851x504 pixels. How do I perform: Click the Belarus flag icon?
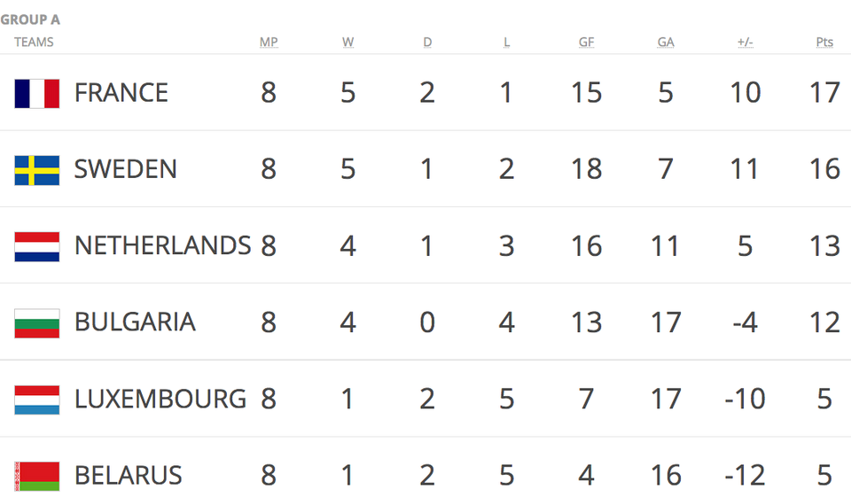[x=37, y=477]
